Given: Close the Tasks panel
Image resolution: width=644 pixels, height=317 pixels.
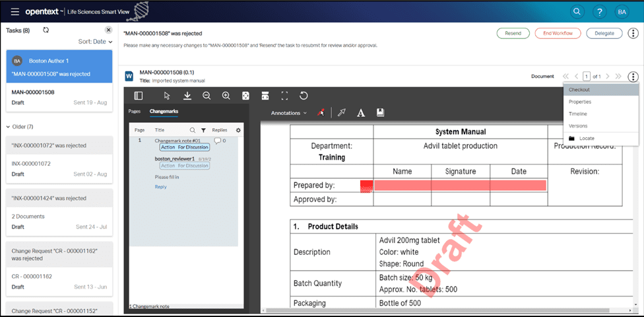Looking at the screenshot, I should tap(108, 30).
